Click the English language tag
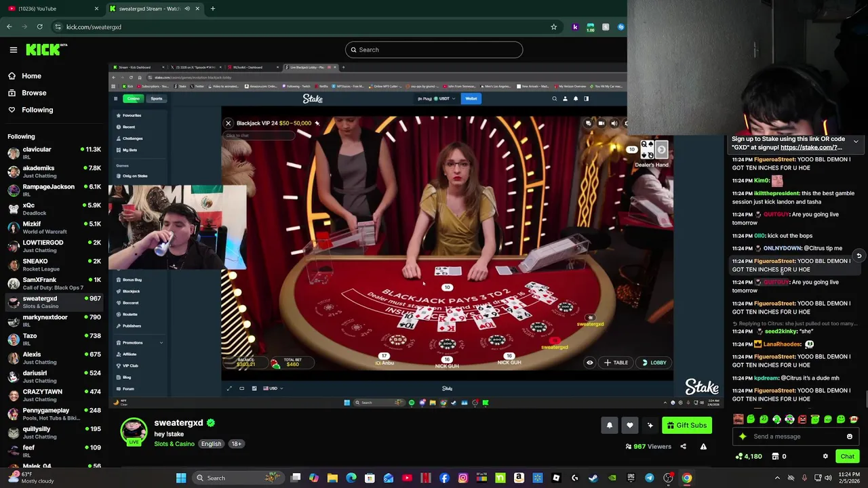868x488 pixels. click(211, 444)
